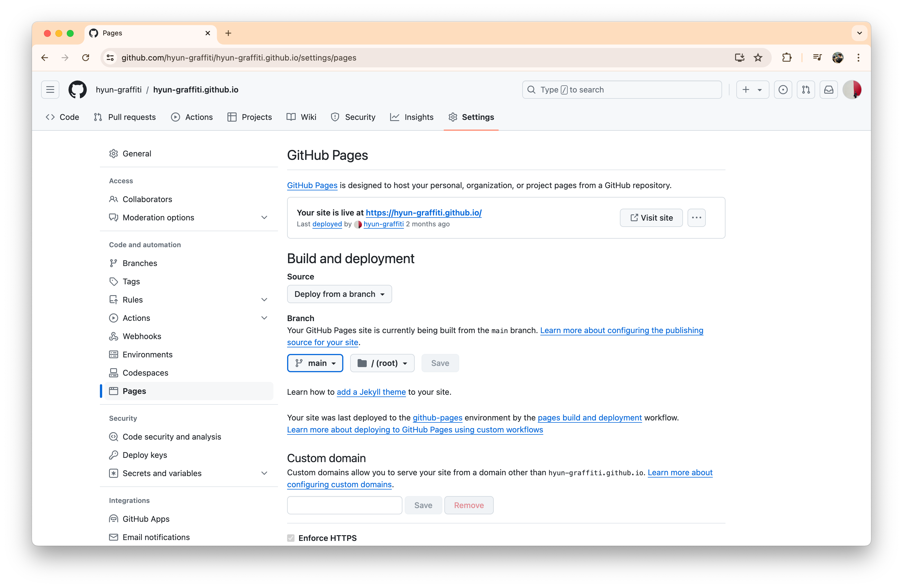903x588 pixels.
Task: Click the Chrome profile avatar
Action: [838, 58]
